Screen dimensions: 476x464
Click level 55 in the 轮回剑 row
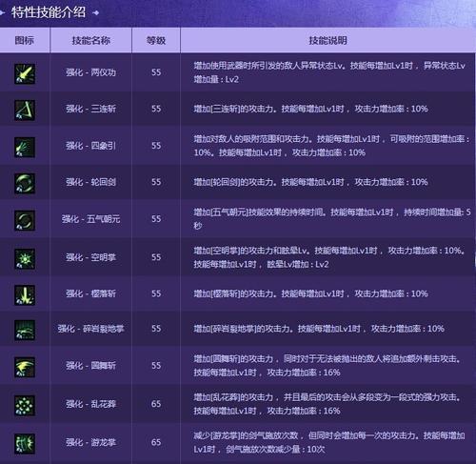coord(156,182)
